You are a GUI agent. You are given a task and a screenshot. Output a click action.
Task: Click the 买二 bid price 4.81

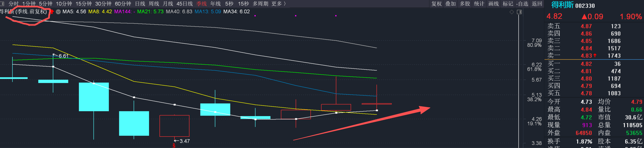click(586, 71)
